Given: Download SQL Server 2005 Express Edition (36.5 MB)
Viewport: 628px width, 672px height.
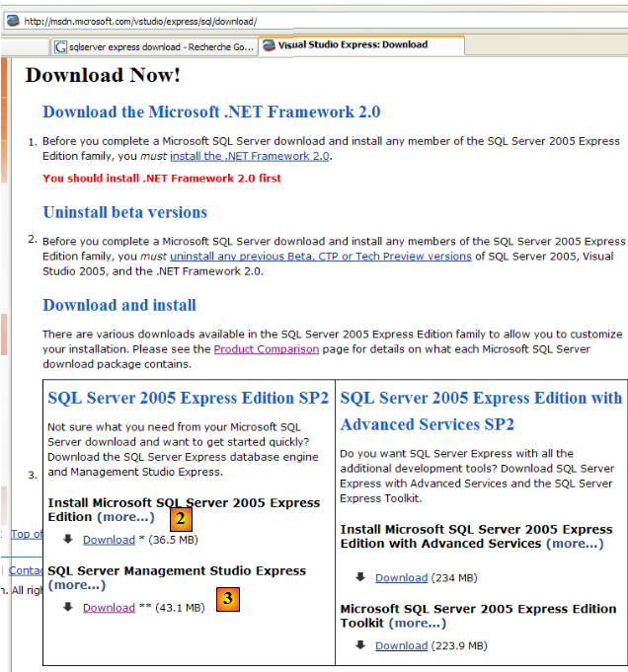Looking at the screenshot, I should coord(109,540).
